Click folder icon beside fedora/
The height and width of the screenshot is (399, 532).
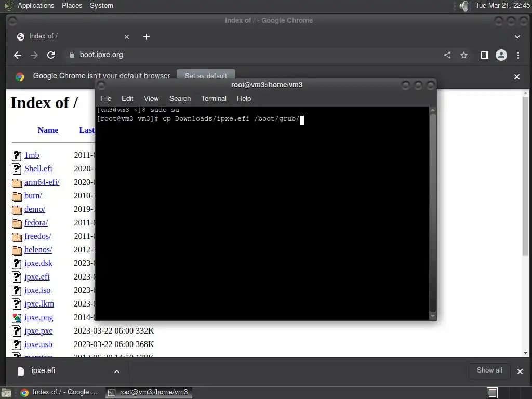click(x=17, y=223)
